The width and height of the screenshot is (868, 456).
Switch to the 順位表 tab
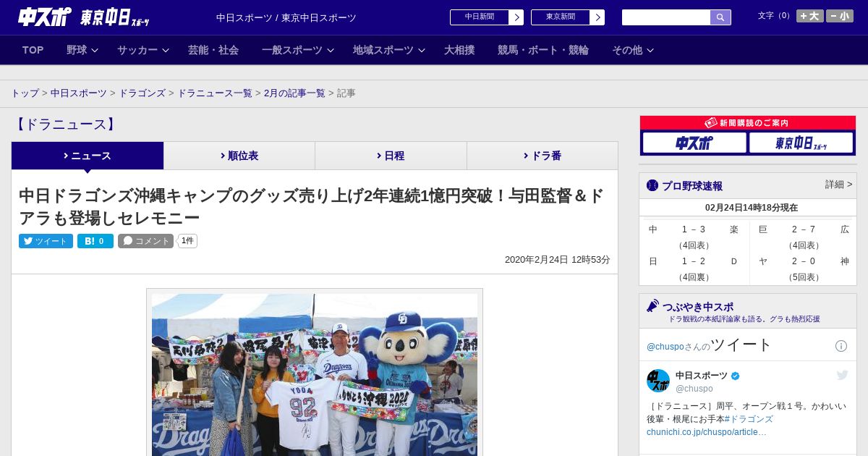239,156
